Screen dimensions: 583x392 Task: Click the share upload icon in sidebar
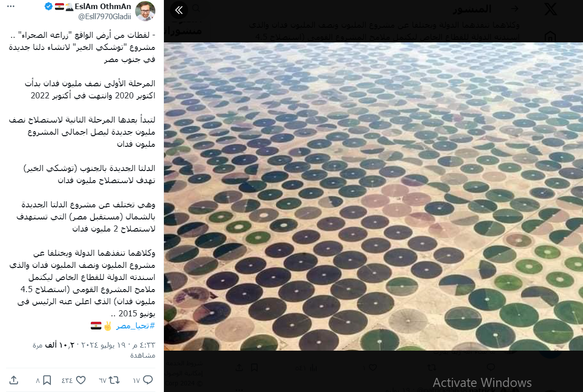(x=14, y=380)
